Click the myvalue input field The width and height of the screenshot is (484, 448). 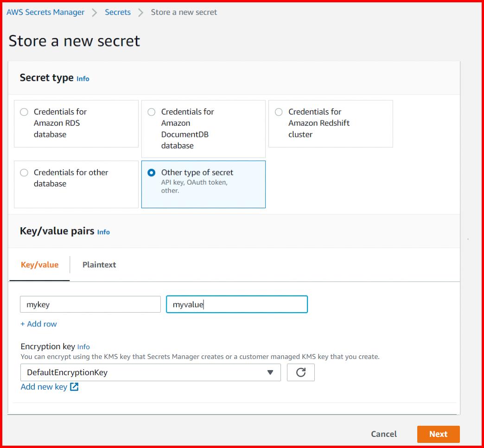pos(236,304)
